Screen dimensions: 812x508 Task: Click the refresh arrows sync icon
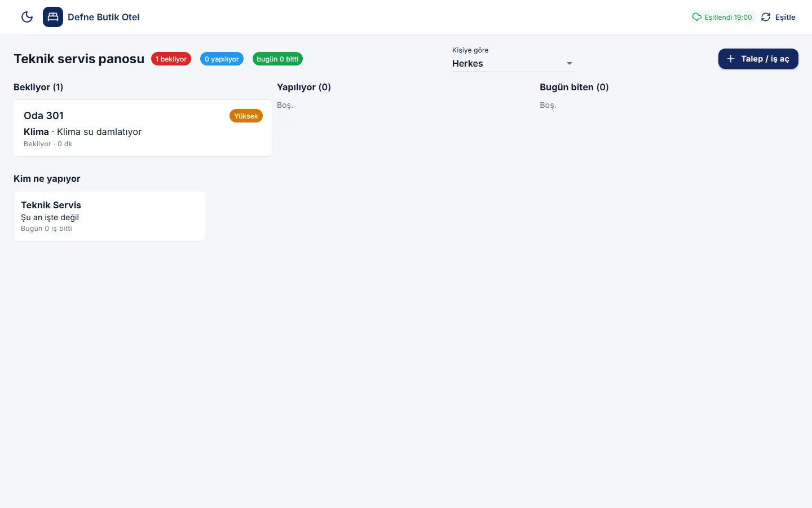click(x=766, y=17)
